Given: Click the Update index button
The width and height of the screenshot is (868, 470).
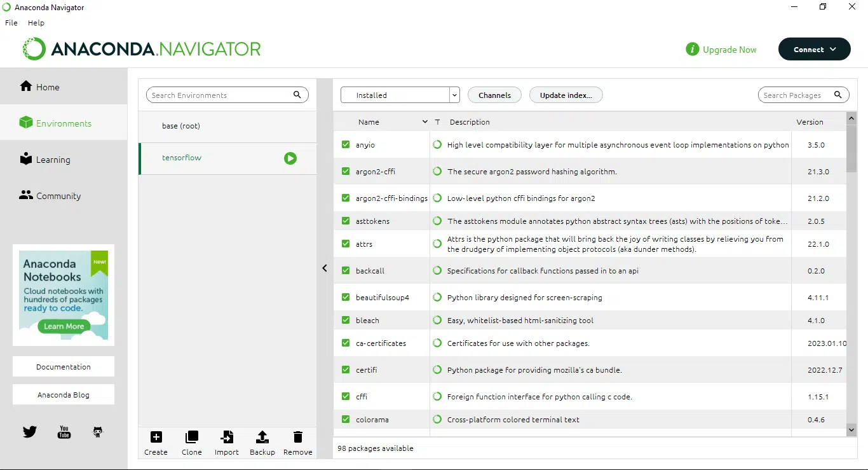Looking at the screenshot, I should point(566,95).
